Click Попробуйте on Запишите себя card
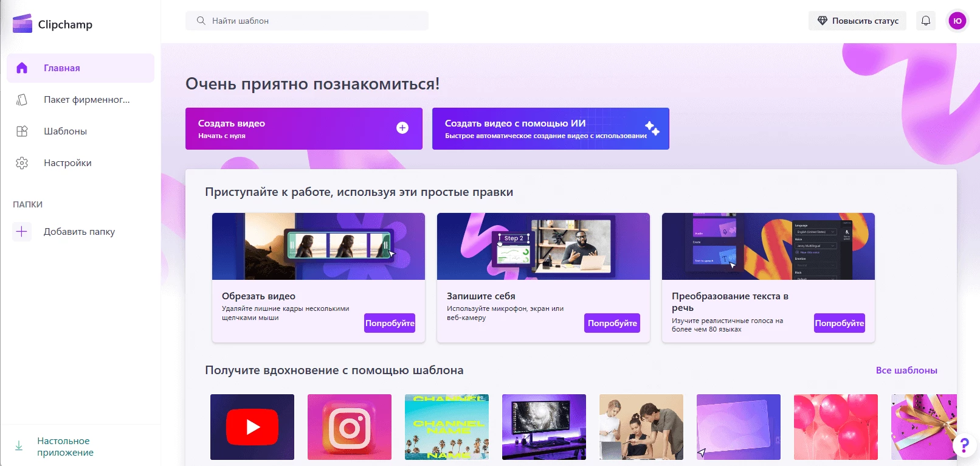This screenshot has height=466, width=980. [612, 323]
